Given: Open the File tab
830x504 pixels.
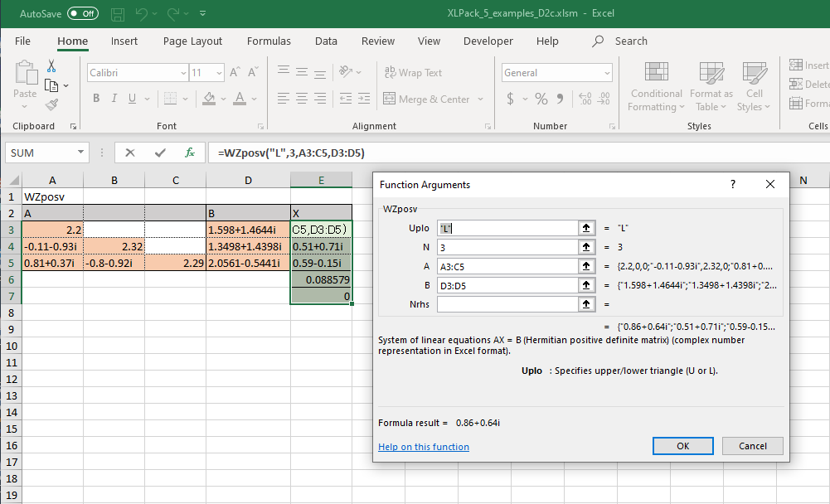Looking at the screenshot, I should tap(22, 41).
